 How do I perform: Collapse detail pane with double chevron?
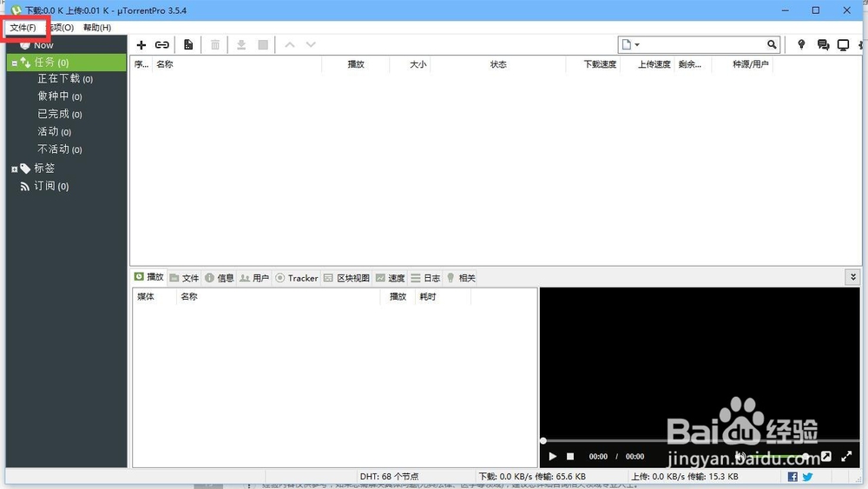[852, 277]
